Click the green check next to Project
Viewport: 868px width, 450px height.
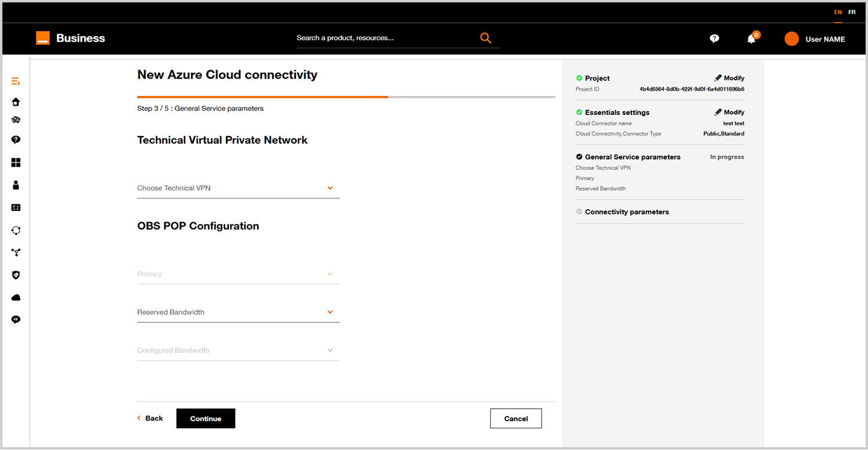579,78
